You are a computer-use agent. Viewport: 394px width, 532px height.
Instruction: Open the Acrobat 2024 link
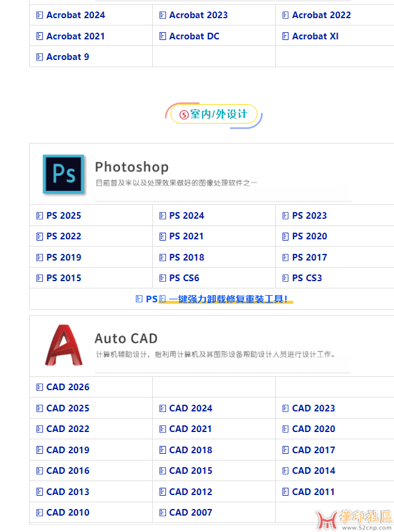(75, 15)
